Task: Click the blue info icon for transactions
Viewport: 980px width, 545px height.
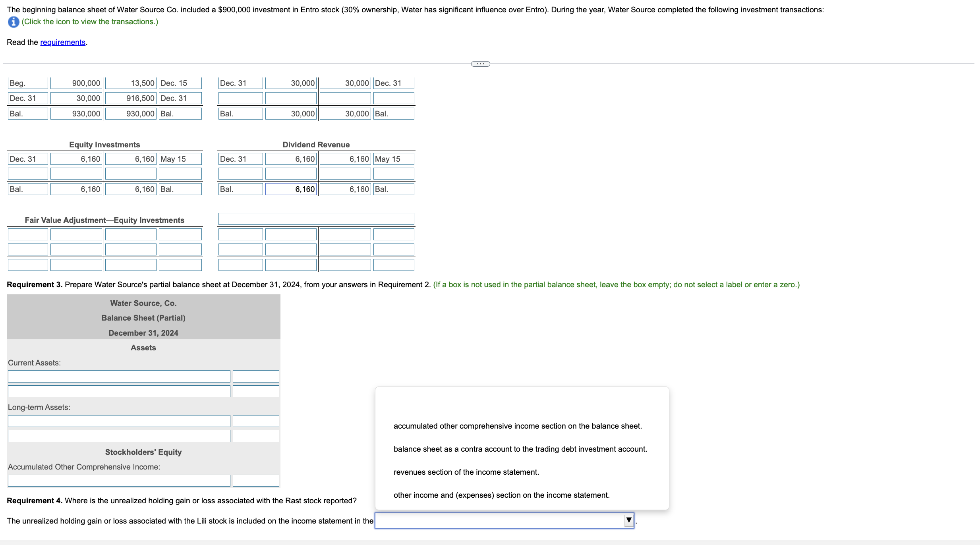Action: pos(13,22)
